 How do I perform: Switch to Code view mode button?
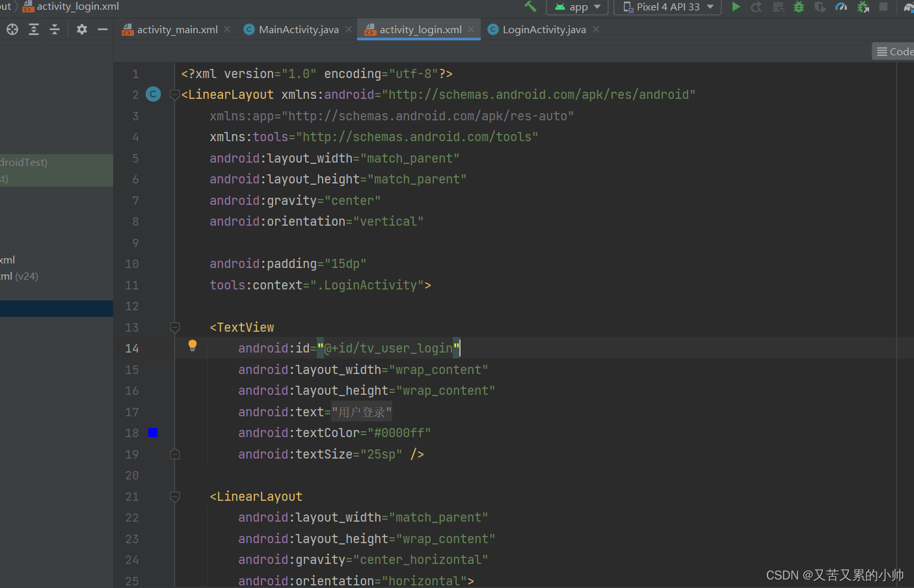coord(894,51)
